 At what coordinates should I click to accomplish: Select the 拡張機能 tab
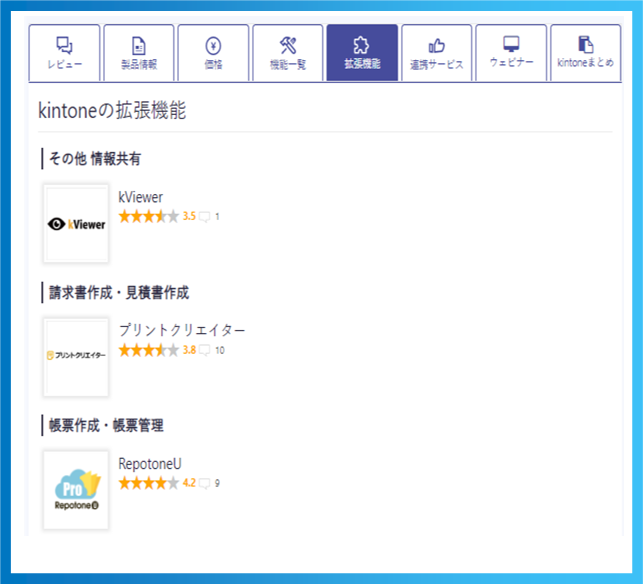coord(362,53)
